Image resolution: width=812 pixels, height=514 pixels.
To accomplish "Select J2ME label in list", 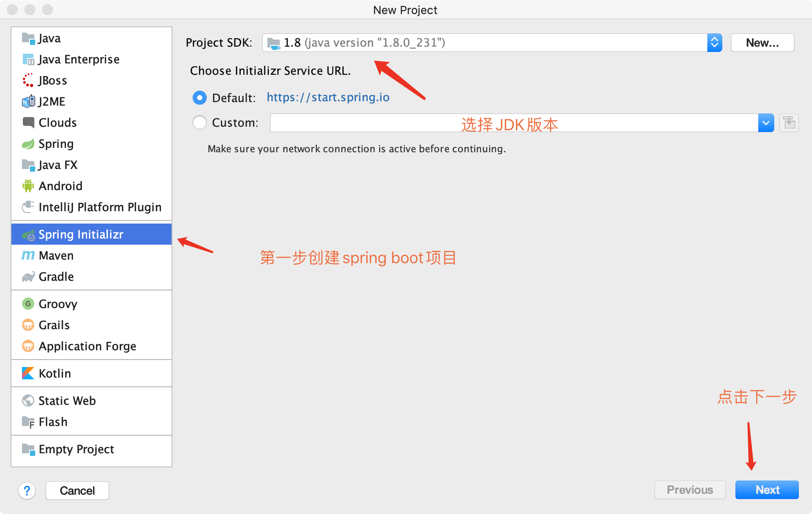I will pyautogui.click(x=51, y=102).
